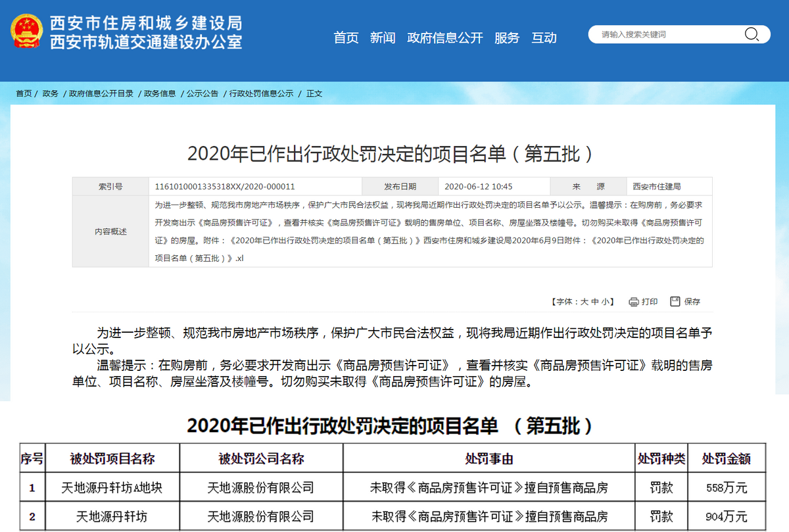Set font size to 小
This screenshot has width=789, height=532.
coord(605,302)
